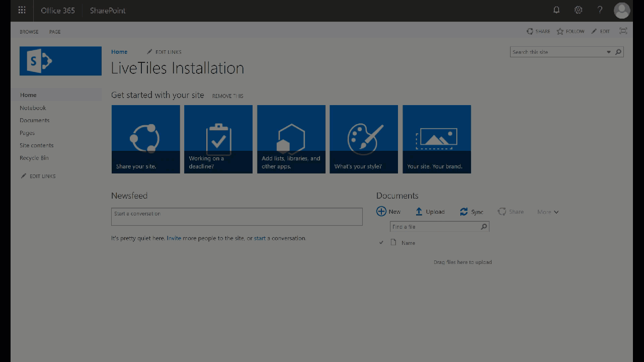Click the SHARE ribbon icon

tap(530, 31)
